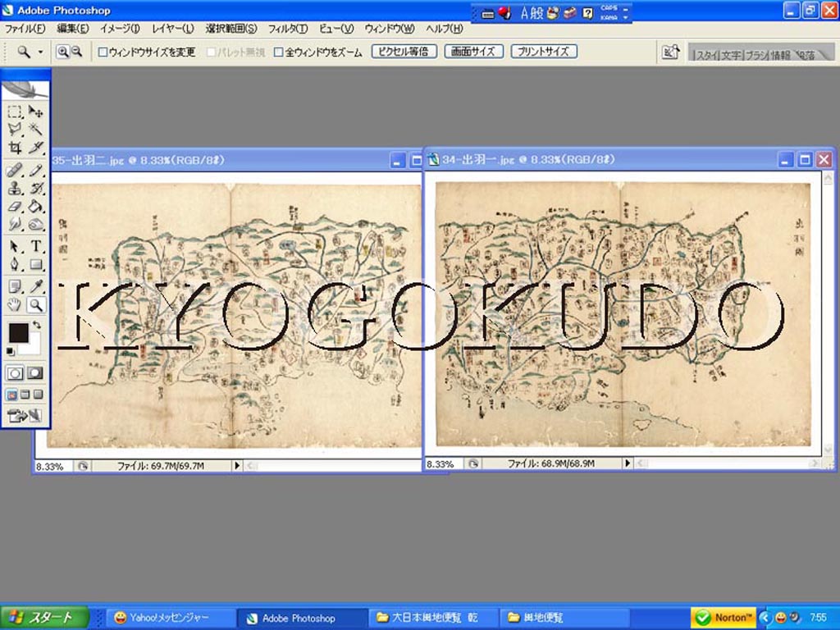Select the Hand tool

coord(15,305)
